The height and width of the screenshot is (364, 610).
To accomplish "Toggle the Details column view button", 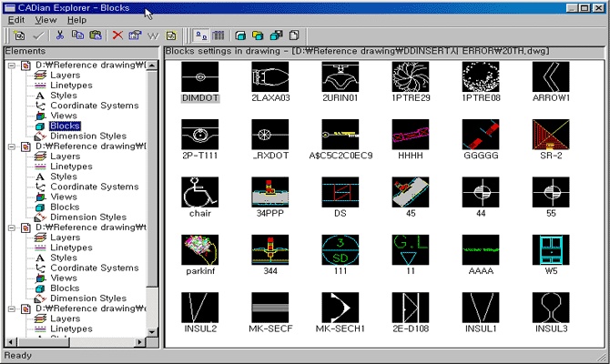I will pos(219,35).
